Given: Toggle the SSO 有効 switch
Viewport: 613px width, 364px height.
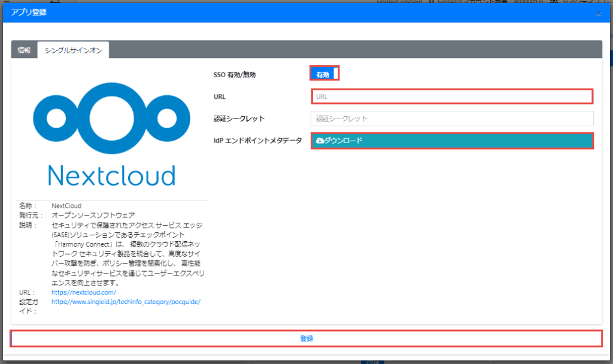Looking at the screenshot, I should [324, 74].
